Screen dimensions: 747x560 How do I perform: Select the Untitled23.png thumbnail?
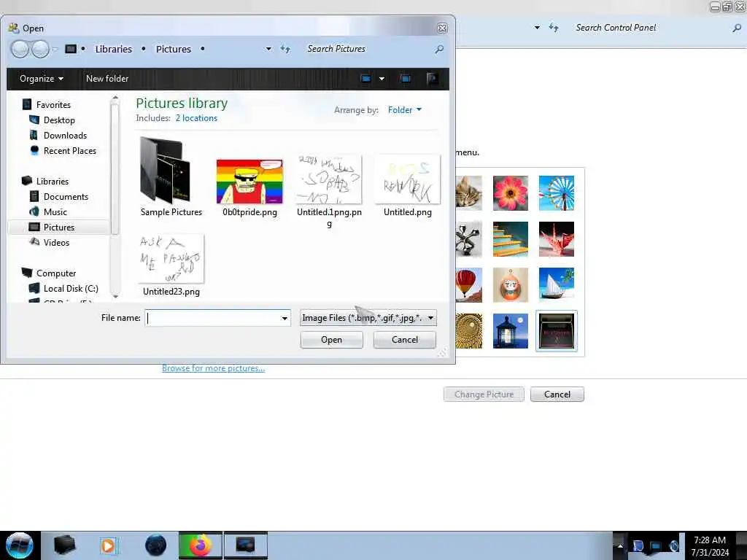171,259
